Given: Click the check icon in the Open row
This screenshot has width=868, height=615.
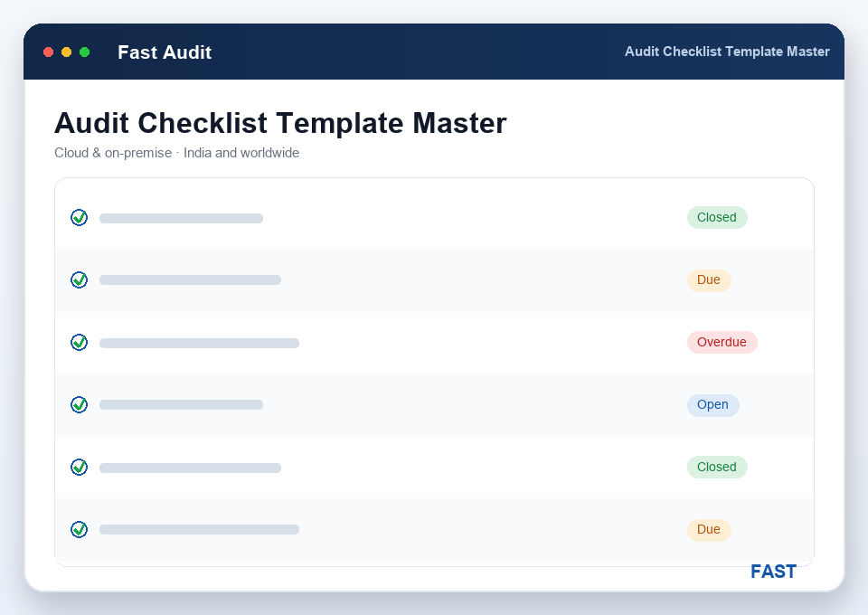Looking at the screenshot, I should (80, 404).
